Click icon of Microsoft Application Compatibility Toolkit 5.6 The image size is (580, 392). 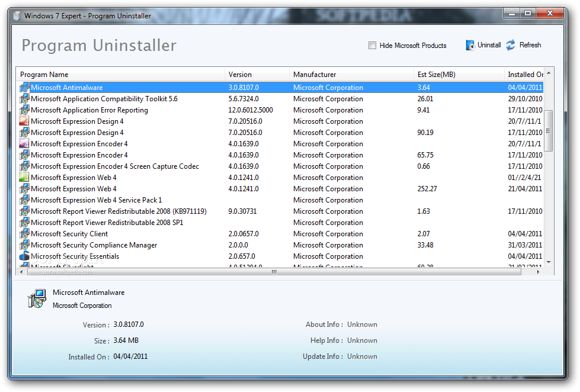pyautogui.click(x=24, y=99)
